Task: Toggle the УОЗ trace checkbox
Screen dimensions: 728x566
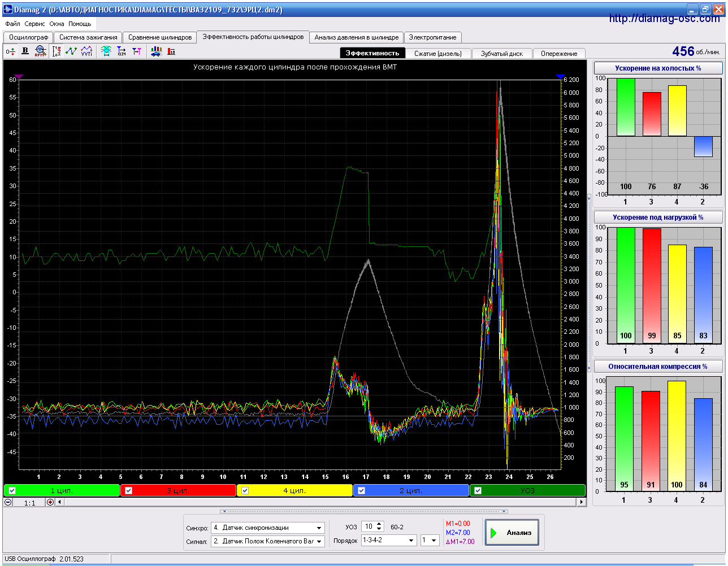Action: coord(478,490)
